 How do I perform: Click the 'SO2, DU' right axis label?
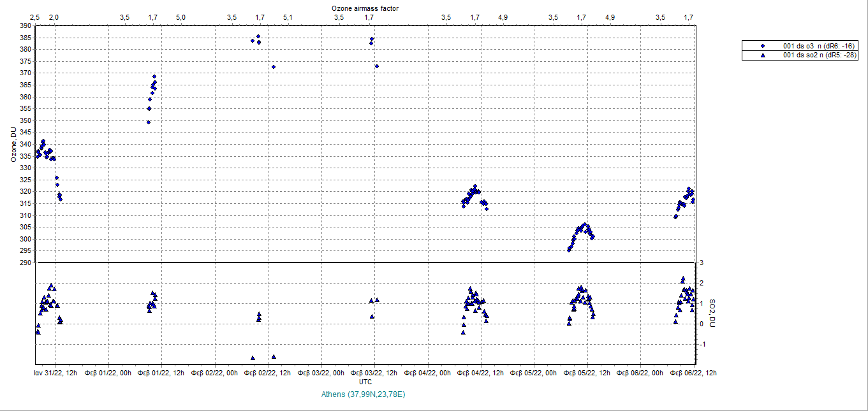(712, 314)
